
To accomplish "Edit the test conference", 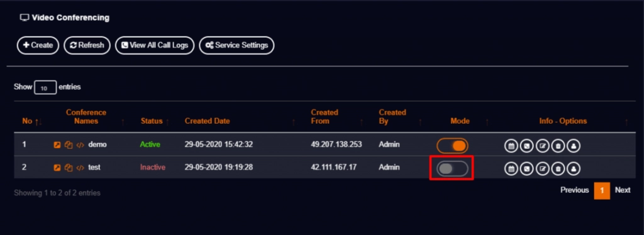I will pos(543,168).
